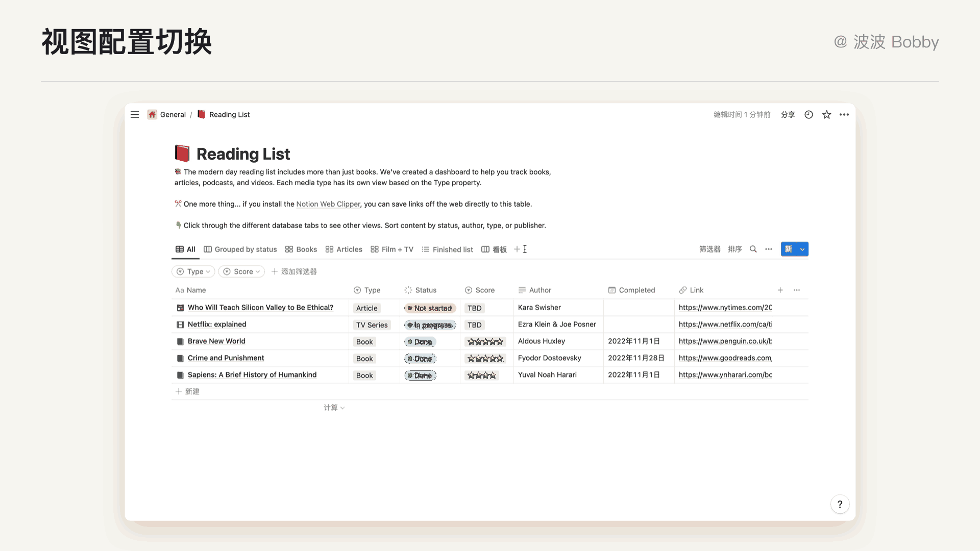
Task: Open the help question mark button
Action: click(840, 504)
